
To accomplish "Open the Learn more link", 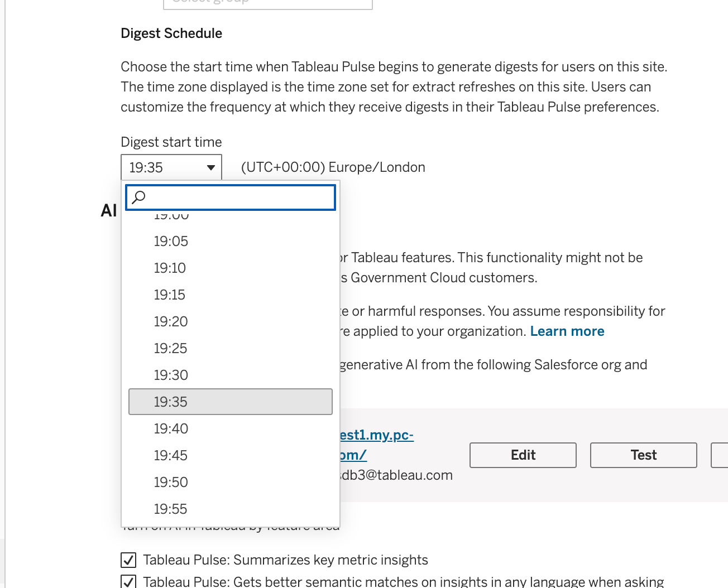I will click(x=567, y=331).
